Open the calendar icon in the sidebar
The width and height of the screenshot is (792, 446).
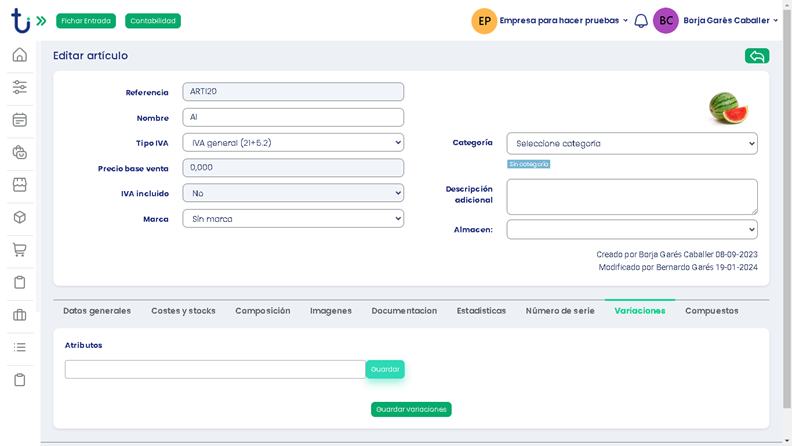tap(19, 120)
